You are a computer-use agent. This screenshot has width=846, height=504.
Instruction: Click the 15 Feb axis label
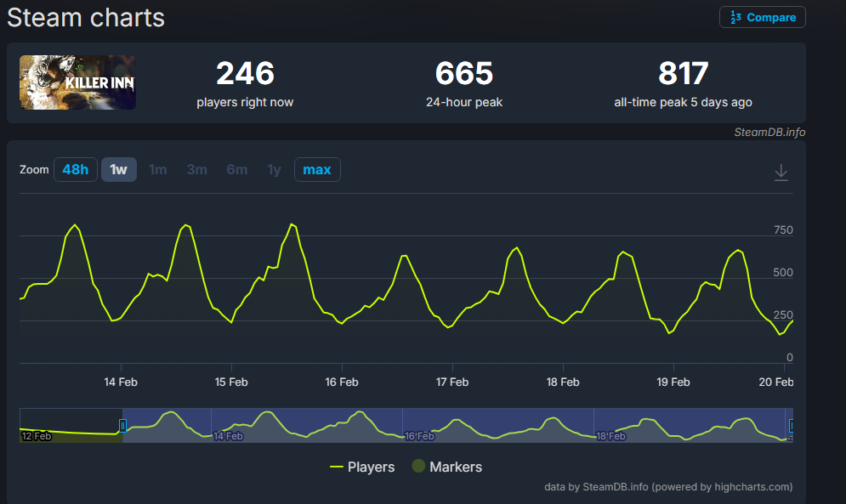point(231,382)
